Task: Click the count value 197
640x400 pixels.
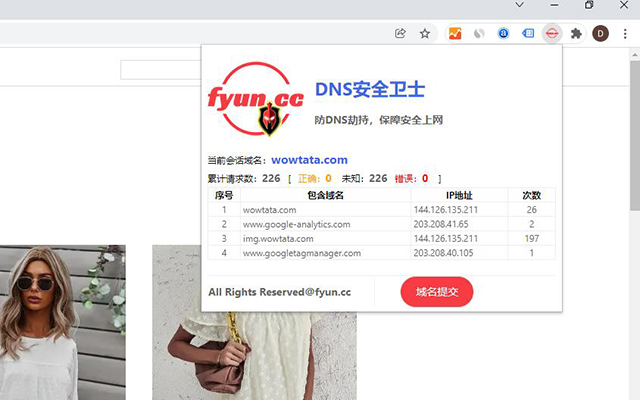Action: pos(531,238)
